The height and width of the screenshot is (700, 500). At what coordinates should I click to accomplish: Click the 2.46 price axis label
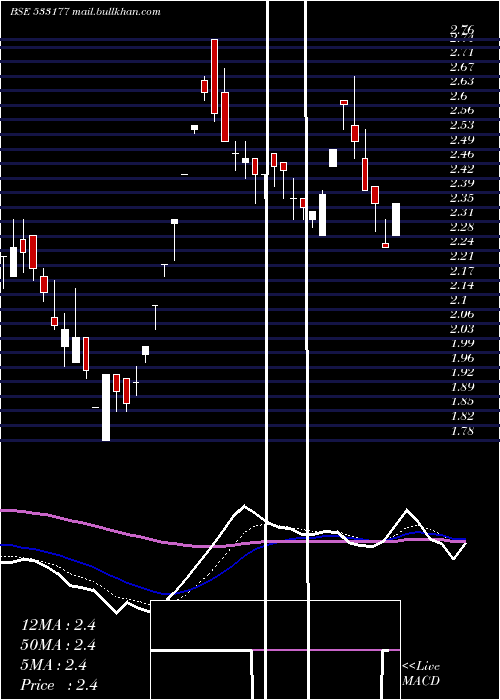(x=462, y=155)
